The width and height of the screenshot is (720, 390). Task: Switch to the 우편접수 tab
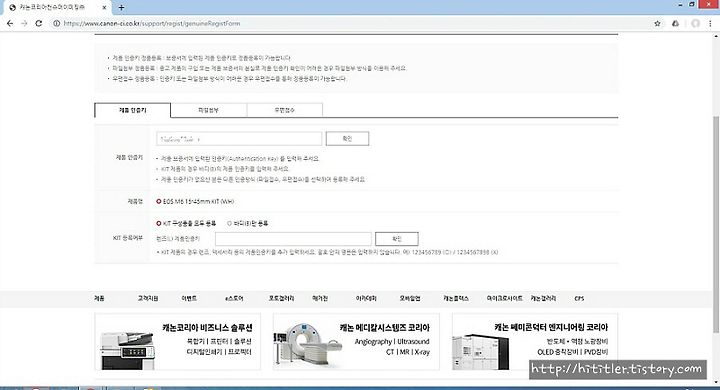click(x=285, y=110)
